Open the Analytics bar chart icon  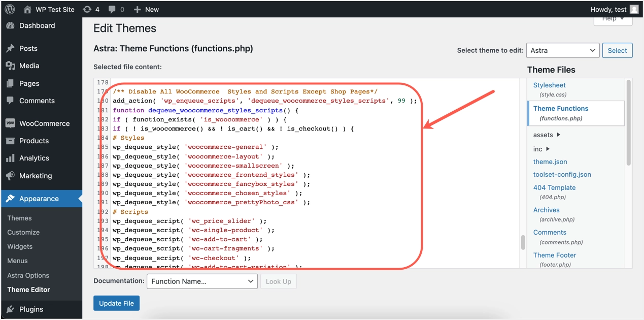[x=10, y=158]
